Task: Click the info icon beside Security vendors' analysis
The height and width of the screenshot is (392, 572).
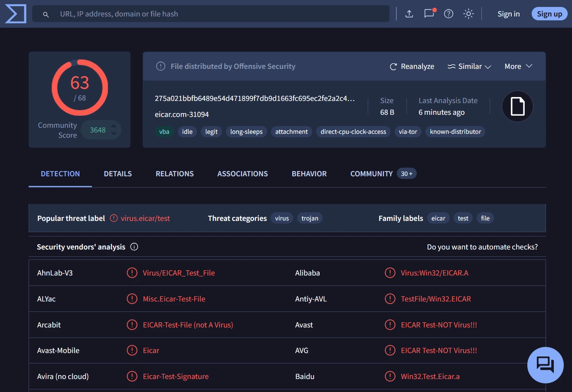Action: [134, 246]
